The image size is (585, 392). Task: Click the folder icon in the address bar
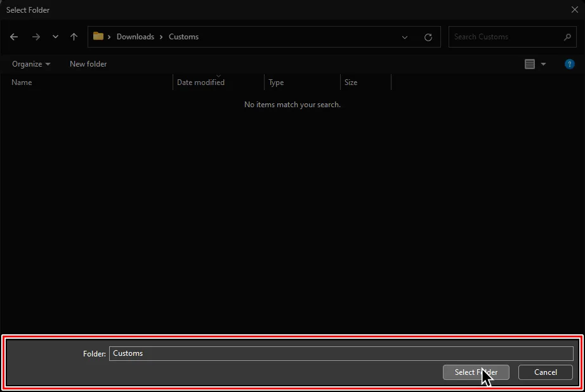(x=99, y=37)
